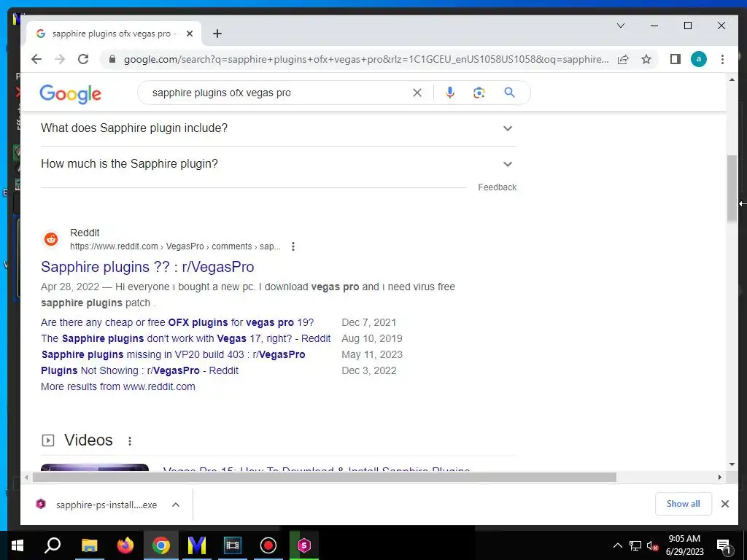The width and height of the screenshot is (747, 560).
Task: Expand 'What does Sapphire plugin include?'
Action: [x=278, y=128]
